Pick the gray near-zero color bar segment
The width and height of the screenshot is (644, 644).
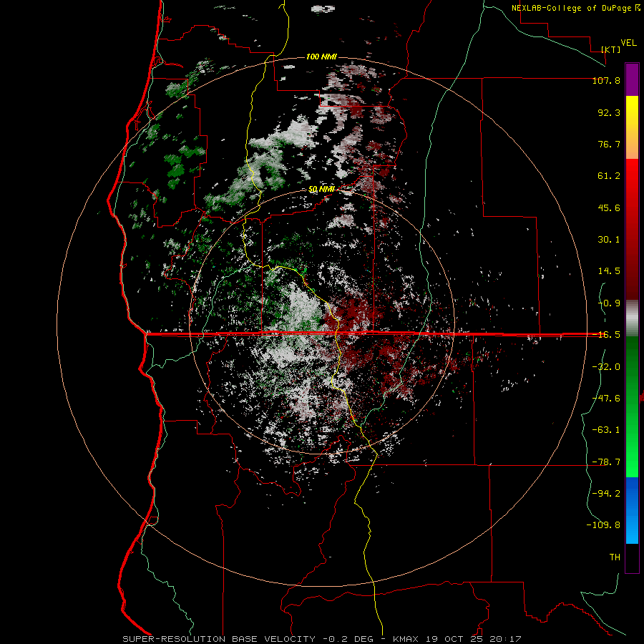[632, 316]
